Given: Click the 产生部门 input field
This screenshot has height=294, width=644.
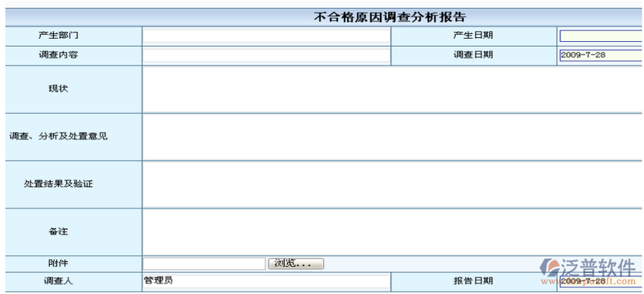Looking at the screenshot, I should click(x=266, y=36).
